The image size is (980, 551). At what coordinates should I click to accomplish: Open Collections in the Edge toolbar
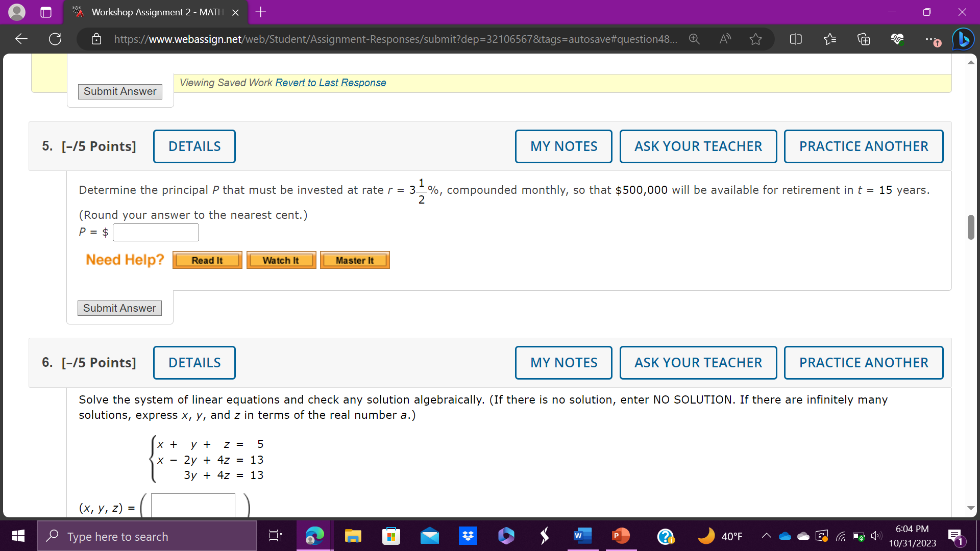pos(864,39)
